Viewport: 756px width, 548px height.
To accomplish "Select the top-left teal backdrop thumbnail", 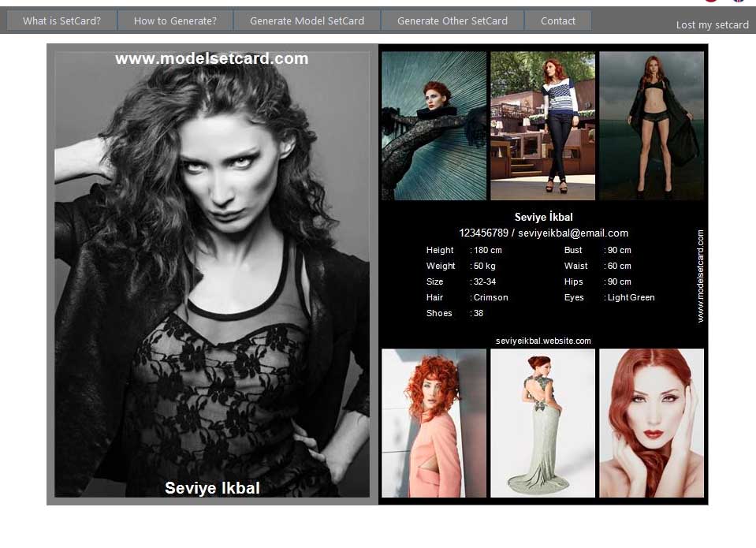I will 434,125.
